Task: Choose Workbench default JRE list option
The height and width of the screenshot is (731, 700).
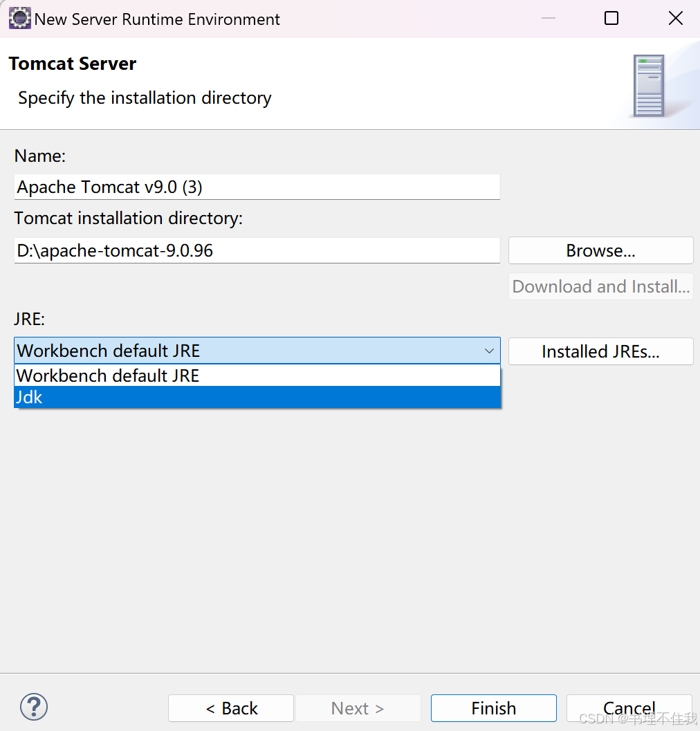Action: click(x=257, y=376)
